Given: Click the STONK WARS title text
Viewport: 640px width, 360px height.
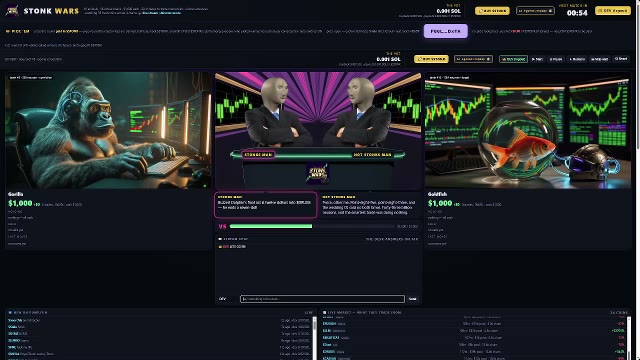Looking at the screenshot, I should 51,11.
